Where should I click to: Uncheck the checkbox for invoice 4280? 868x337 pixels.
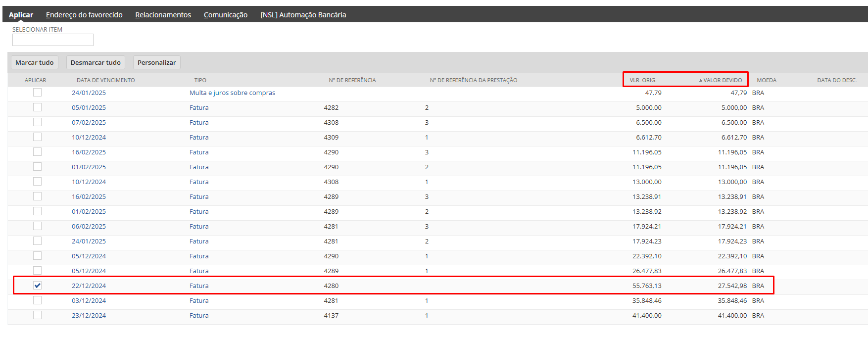(38, 286)
